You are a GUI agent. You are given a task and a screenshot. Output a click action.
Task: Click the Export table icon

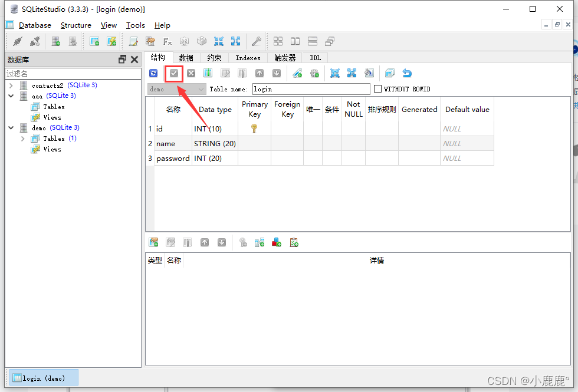click(352, 73)
